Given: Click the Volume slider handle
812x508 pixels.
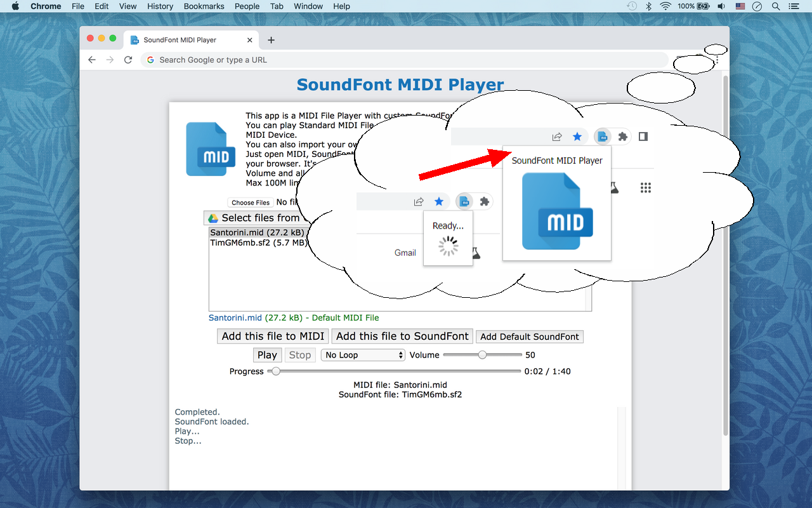Looking at the screenshot, I should pos(482,355).
